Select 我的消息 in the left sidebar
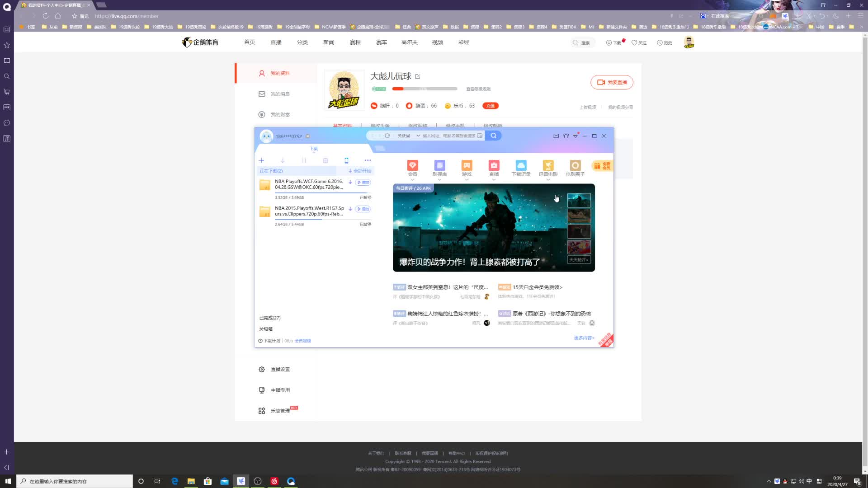The image size is (868, 488). coord(280,94)
